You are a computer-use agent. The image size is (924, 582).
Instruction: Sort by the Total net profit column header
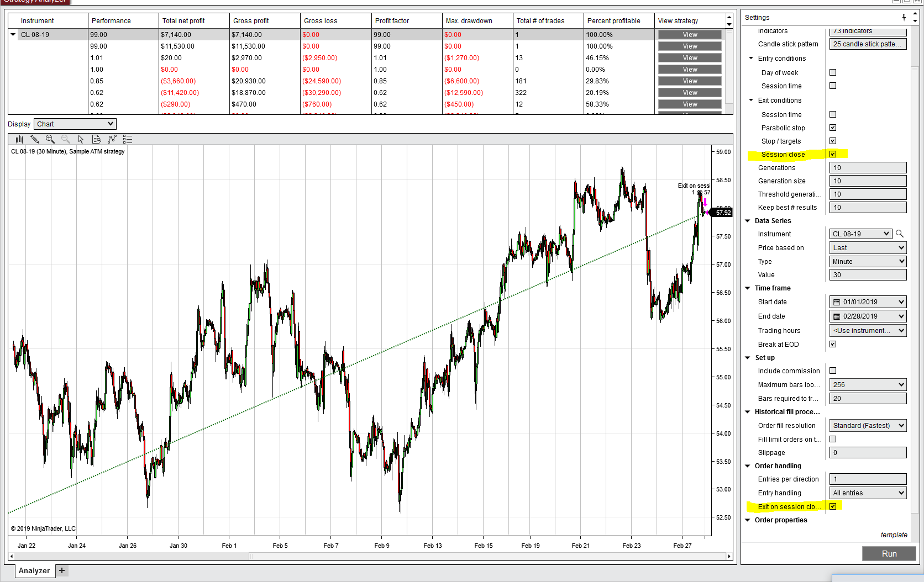coord(194,21)
